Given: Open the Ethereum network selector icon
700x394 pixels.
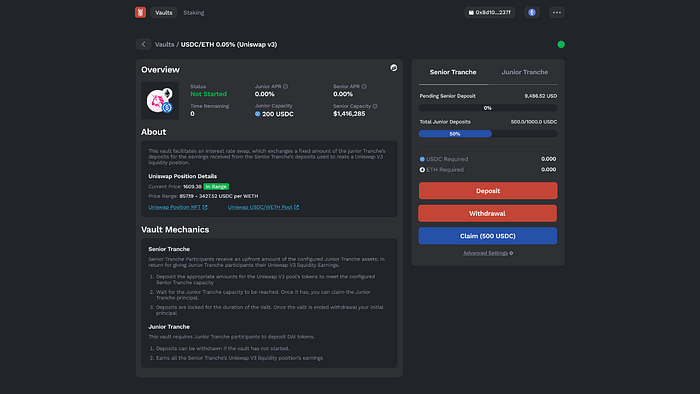Looking at the screenshot, I should click(x=532, y=12).
